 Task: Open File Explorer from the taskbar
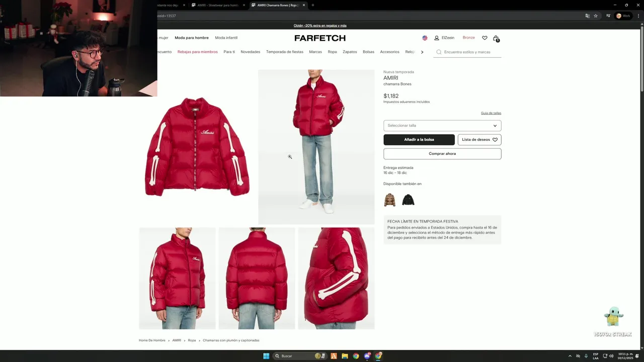click(x=345, y=356)
